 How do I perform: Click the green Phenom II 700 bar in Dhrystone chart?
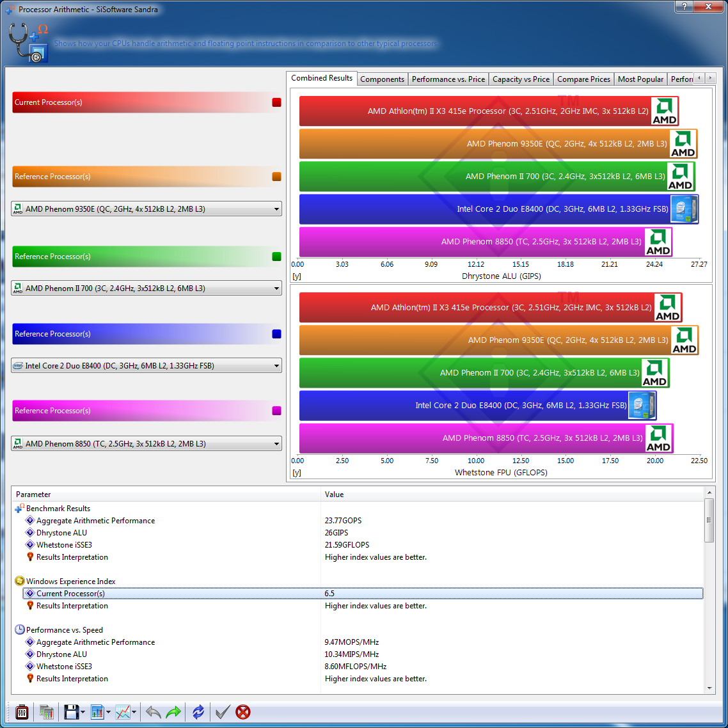click(x=497, y=177)
